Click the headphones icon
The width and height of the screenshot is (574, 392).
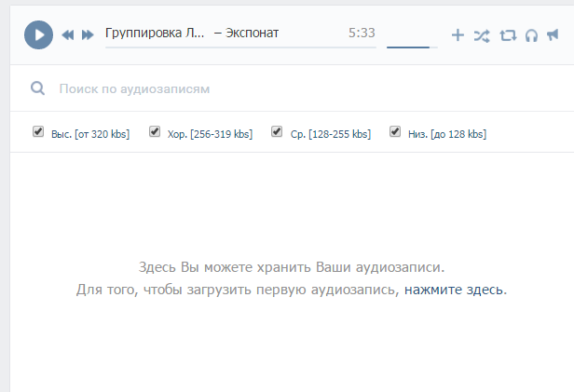[531, 35]
